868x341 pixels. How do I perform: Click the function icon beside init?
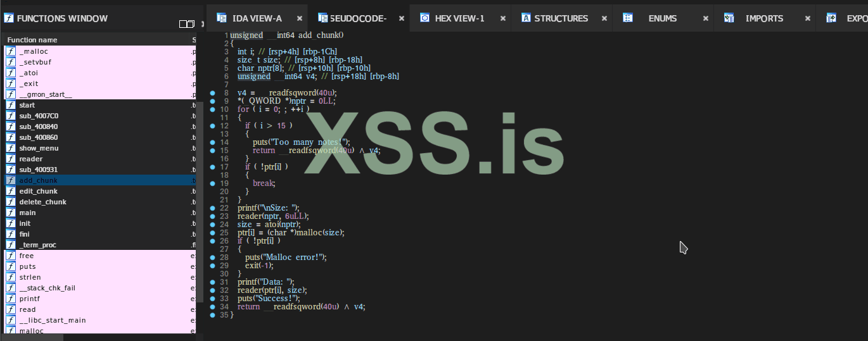tap(11, 223)
